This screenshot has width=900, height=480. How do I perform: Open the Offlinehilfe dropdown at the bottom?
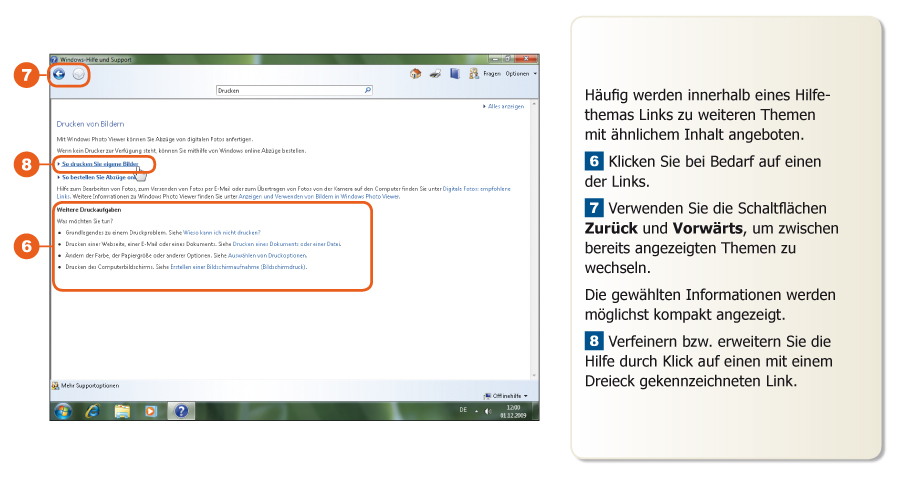[506, 395]
